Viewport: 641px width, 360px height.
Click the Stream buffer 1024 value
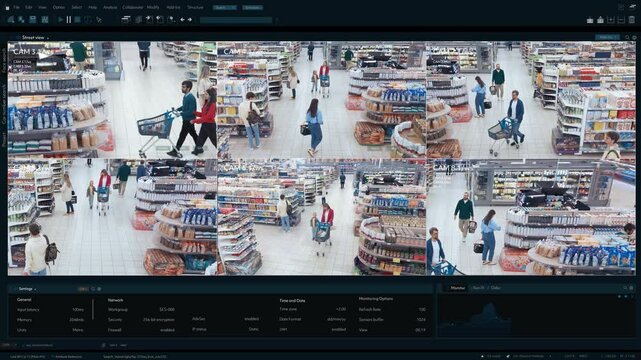coord(421,320)
